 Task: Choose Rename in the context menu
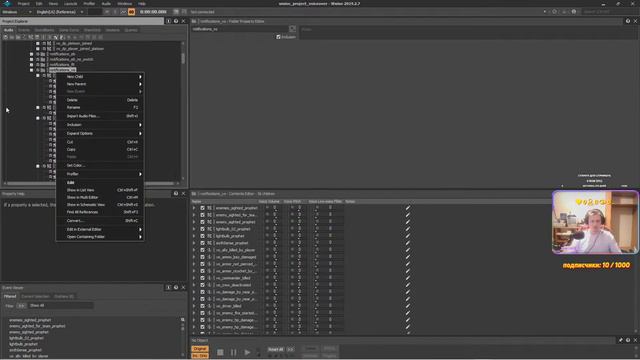pyautogui.click(x=100, y=107)
